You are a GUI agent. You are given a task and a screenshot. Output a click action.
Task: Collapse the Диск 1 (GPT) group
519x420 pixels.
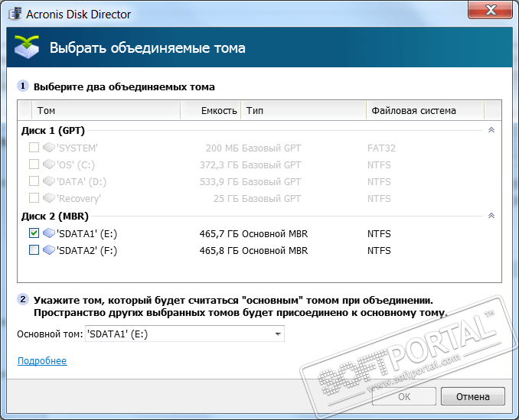tap(491, 130)
